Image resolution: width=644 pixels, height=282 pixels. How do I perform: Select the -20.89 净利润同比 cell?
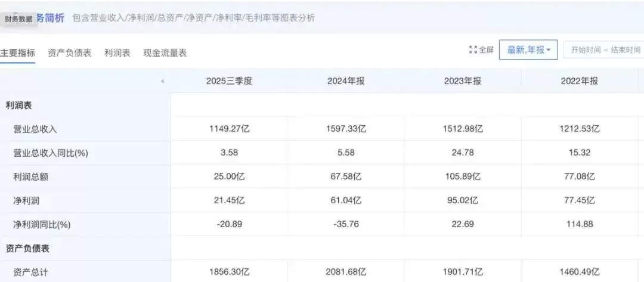click(x=229, y=224)
